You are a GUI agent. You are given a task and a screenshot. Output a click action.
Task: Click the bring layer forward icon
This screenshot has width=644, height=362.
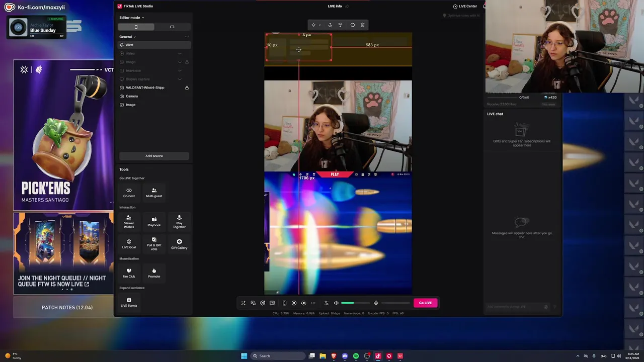coord(330,25)
